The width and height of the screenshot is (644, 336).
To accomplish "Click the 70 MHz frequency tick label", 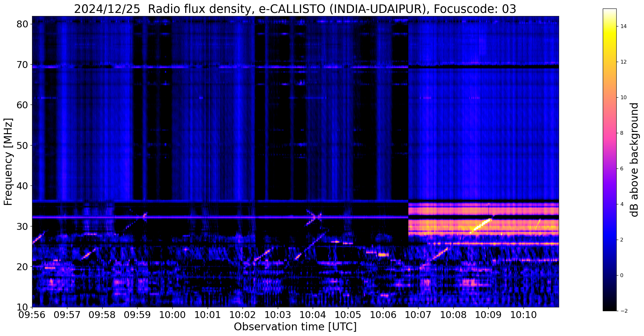I will (x=23, y=65).
